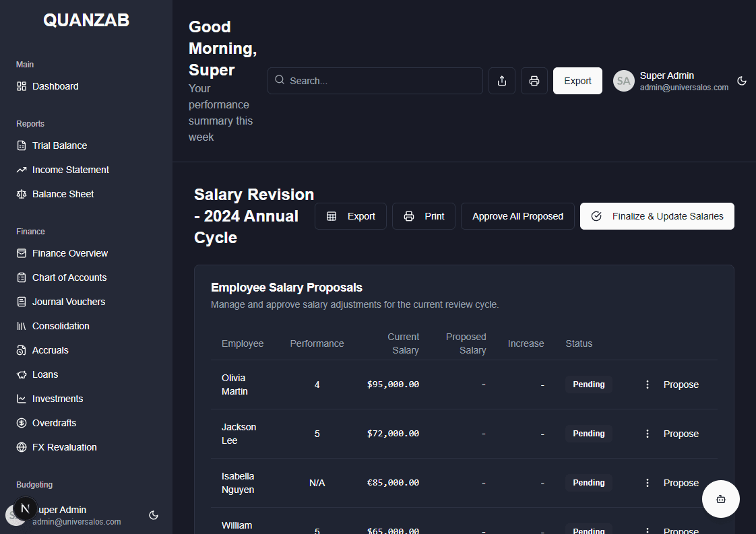756x534 pixels.
Task: Click the Pending status for Olivia Martin
Action: [589, 385]
